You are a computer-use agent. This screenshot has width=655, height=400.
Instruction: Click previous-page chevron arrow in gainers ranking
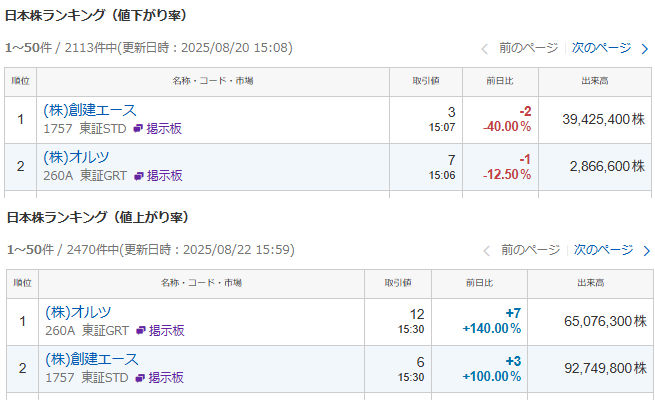pos(487,251)
